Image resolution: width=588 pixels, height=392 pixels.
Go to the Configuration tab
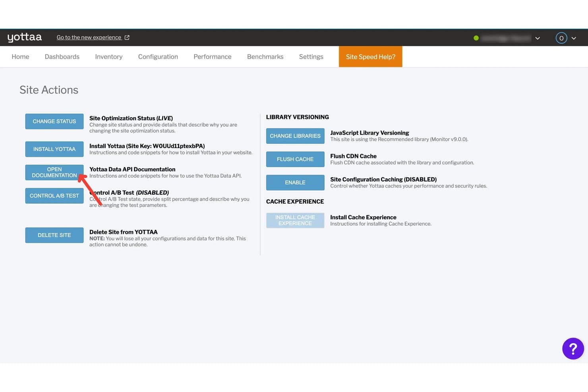coord(158,57)
